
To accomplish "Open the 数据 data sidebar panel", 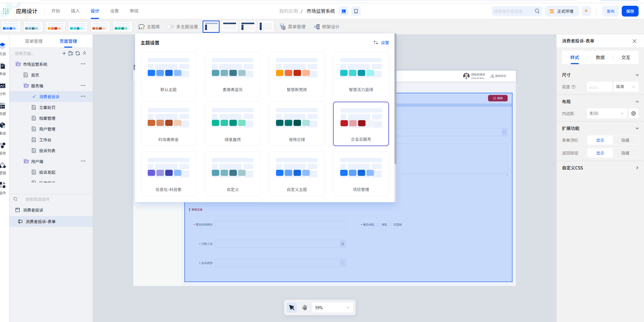I will click(x=3, y=109).
